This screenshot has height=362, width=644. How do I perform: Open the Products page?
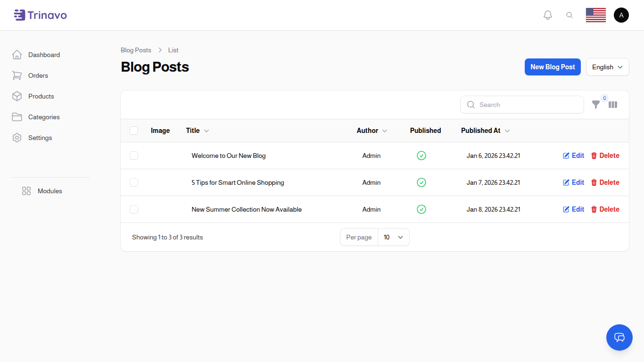[x=41, y=96]
